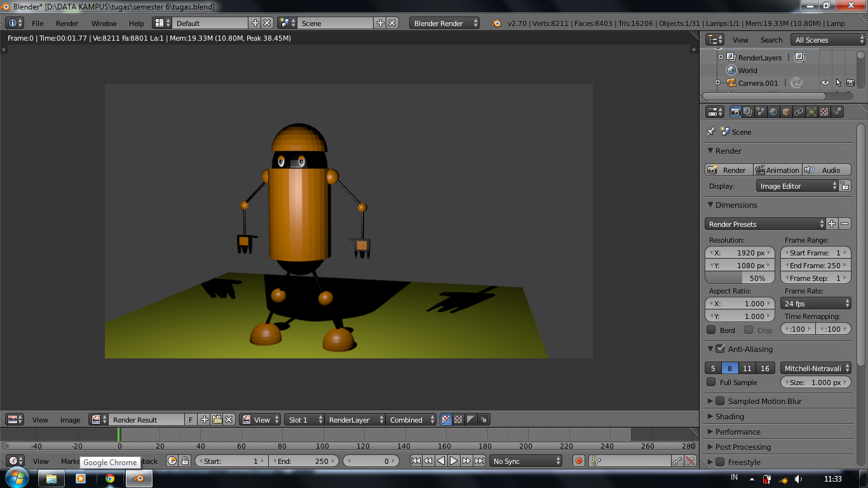Open the Object properties tab cube icon
Image resolution: width=868 pixels, height=488 pixels.
[786, 112]
